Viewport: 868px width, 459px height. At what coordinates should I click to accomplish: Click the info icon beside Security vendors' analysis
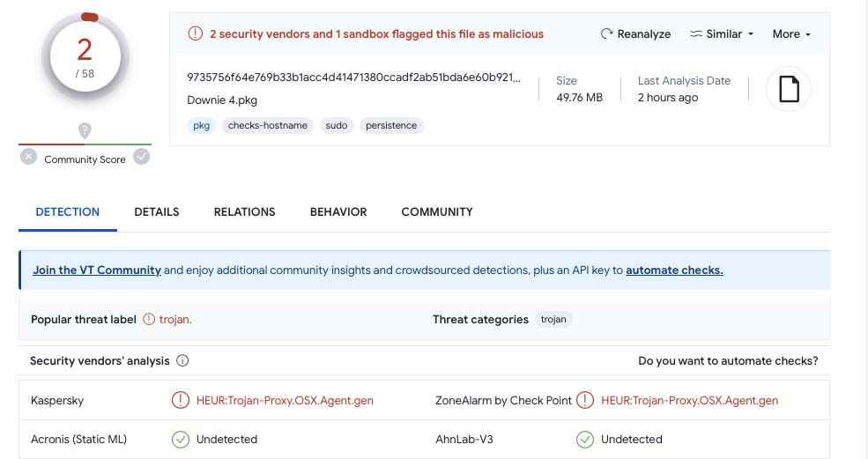click(182, 361)
